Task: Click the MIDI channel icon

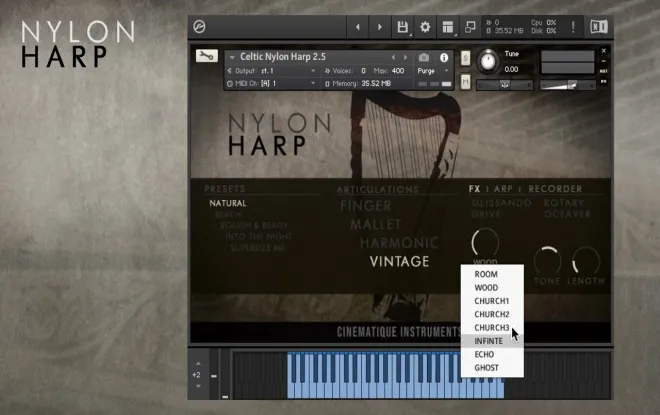Action: pos(230,84)
